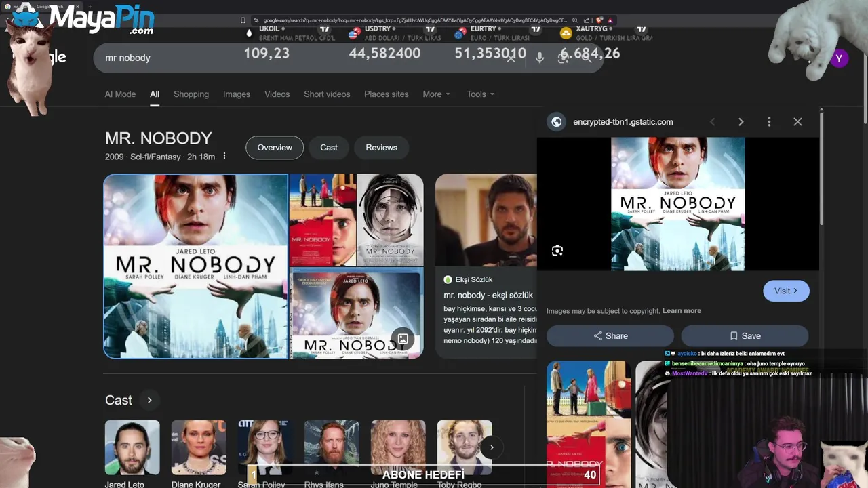Open bottom-right Jared Leto poster in collage
868x488 pixels.
[x=356, y=313]
